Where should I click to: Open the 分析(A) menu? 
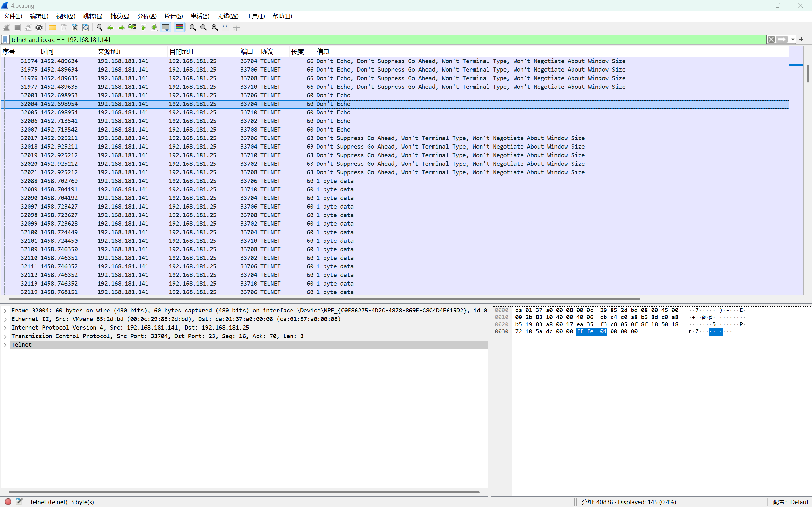147,16
